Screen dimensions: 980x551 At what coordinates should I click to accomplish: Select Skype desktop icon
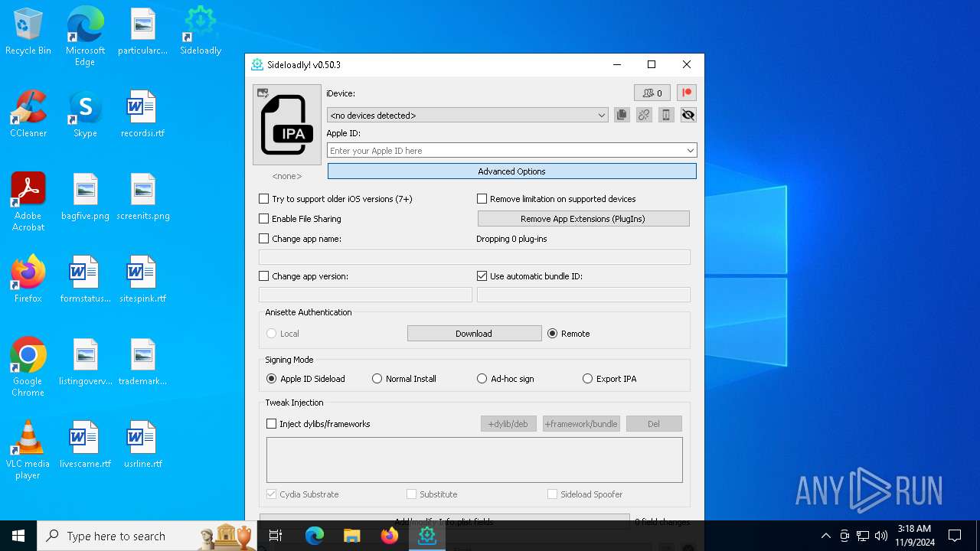pyautogui.click(x=85, y=115)
